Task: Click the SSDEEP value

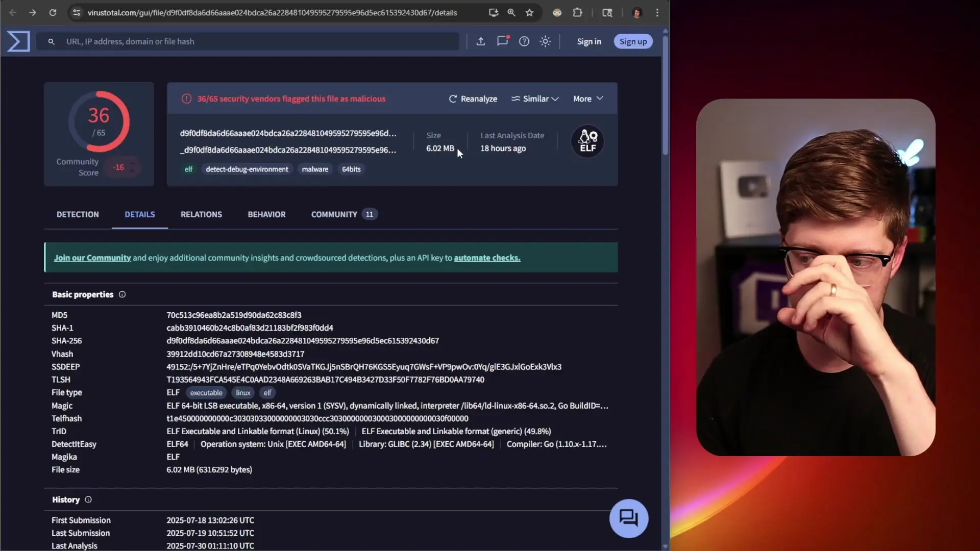Action: [364, 367]
